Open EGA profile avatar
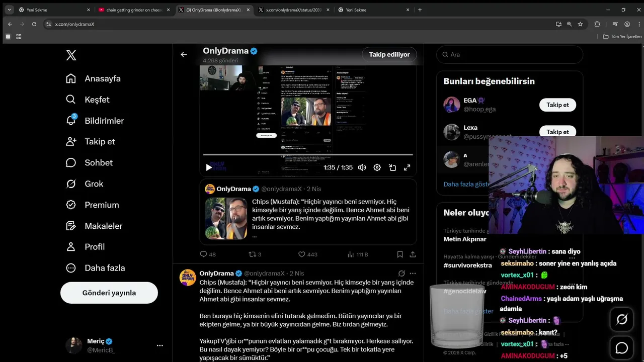Image resolution: width=644 pixels, height=362 pixels. click(x=452, y=105)
